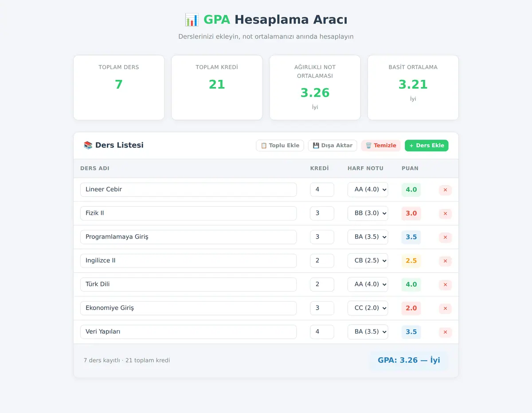Focus the Programlamaya Giriş name field
532x413 pixels.
click(188, 237)
